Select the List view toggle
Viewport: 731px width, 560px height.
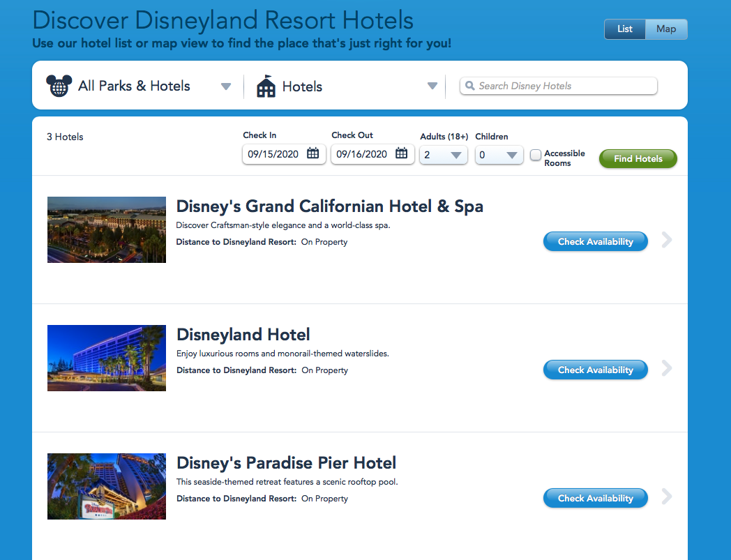pos(625,29)
